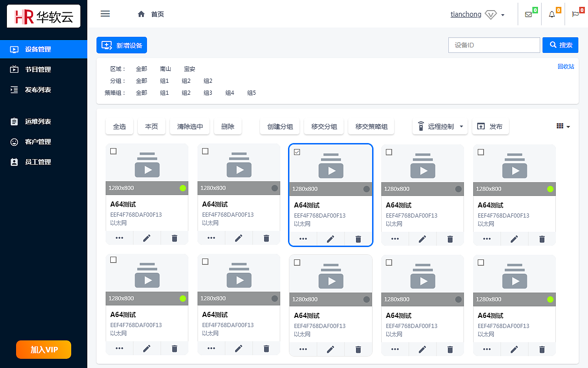Screen dimensions: 588x368
Task: Edit the fourth device card in the bottom row
Action: pos(423,349)
